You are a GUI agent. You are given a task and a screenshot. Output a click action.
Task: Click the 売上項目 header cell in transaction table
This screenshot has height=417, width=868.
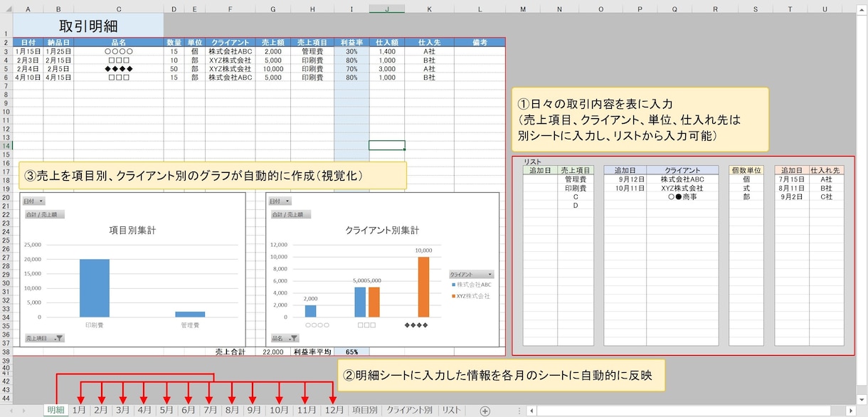coord(312,43)
